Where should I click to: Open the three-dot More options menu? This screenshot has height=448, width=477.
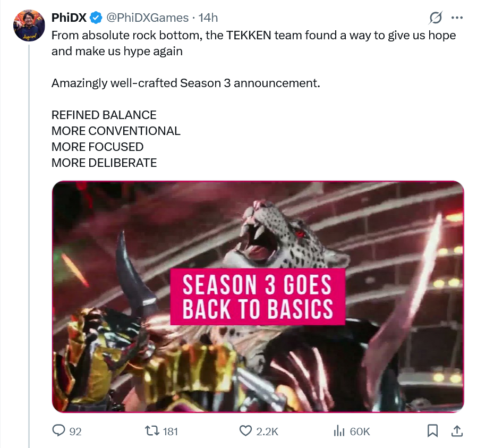click(456, 18)
